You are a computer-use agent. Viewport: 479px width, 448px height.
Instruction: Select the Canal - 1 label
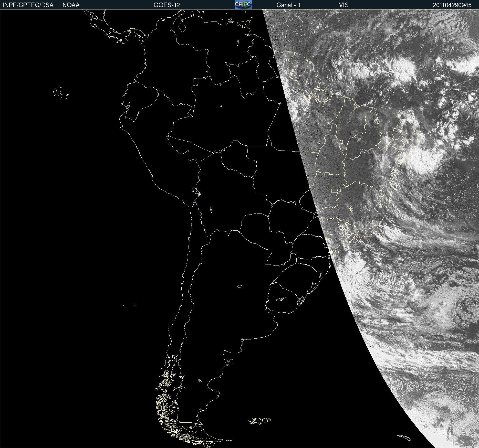click(289, 5)
